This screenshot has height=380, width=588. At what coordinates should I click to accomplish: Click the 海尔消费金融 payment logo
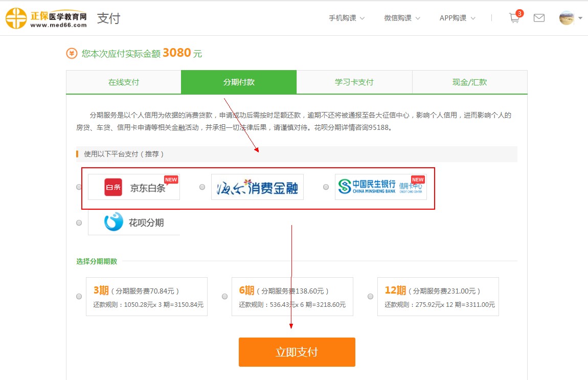tap(257, 187)
